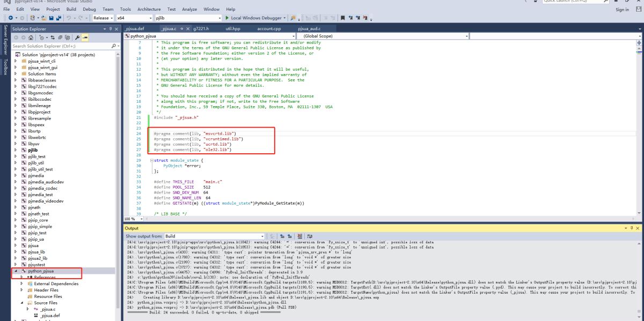Toggle Preview Selected Items in Solution Explorer

85,38
